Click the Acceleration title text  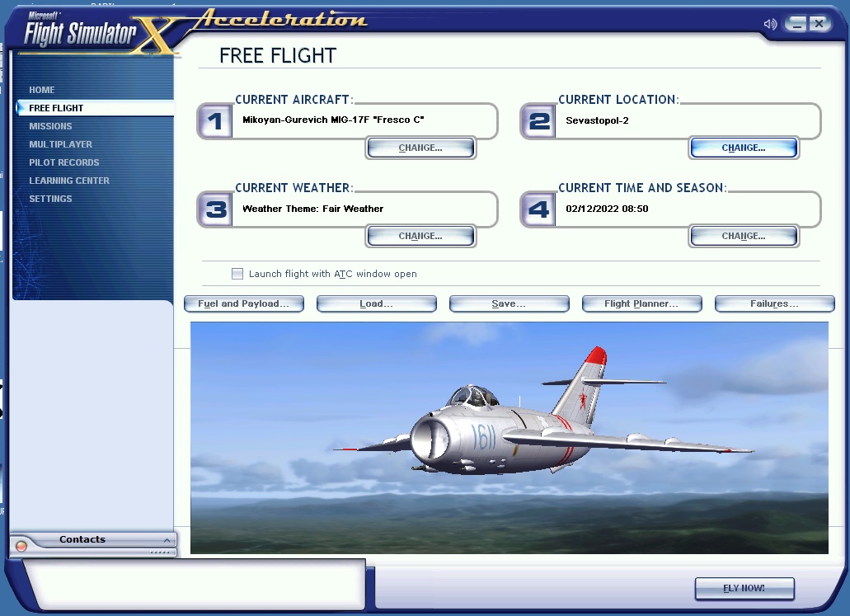(280, 20)
